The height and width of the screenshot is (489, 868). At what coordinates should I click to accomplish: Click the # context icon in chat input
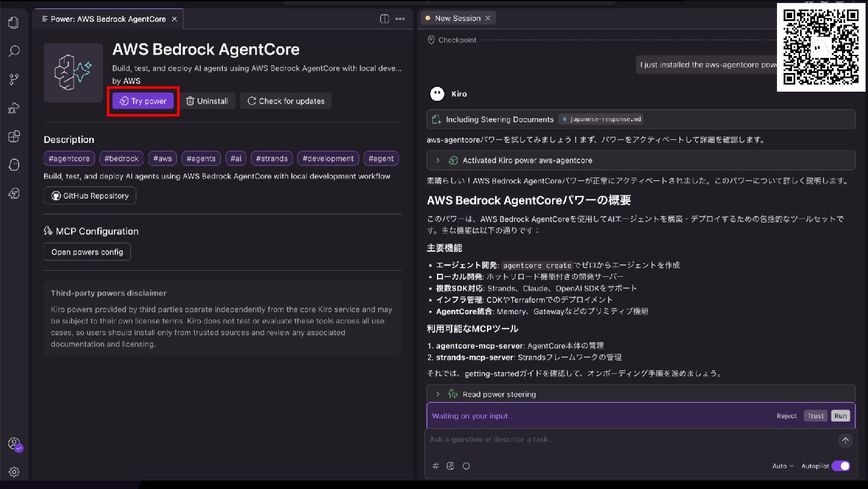[436, 466]
